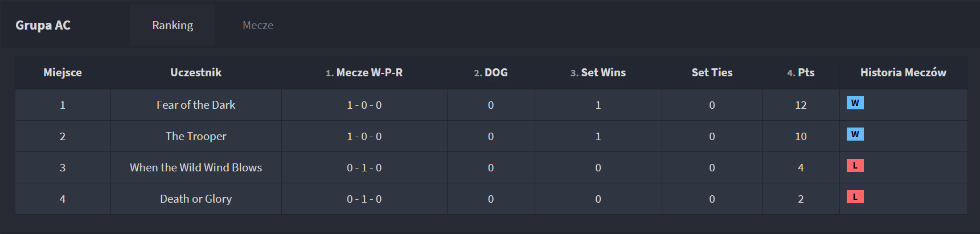This screenshot has width=980, height=234.
Task: Click the W badge for The Trooper
Action: click(855, 134)
